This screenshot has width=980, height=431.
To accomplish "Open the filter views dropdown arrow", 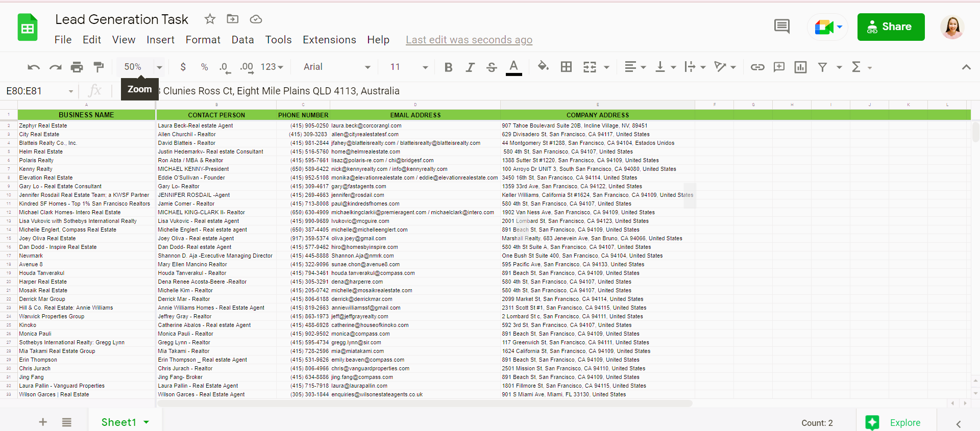I will click(x=839, y=67).
